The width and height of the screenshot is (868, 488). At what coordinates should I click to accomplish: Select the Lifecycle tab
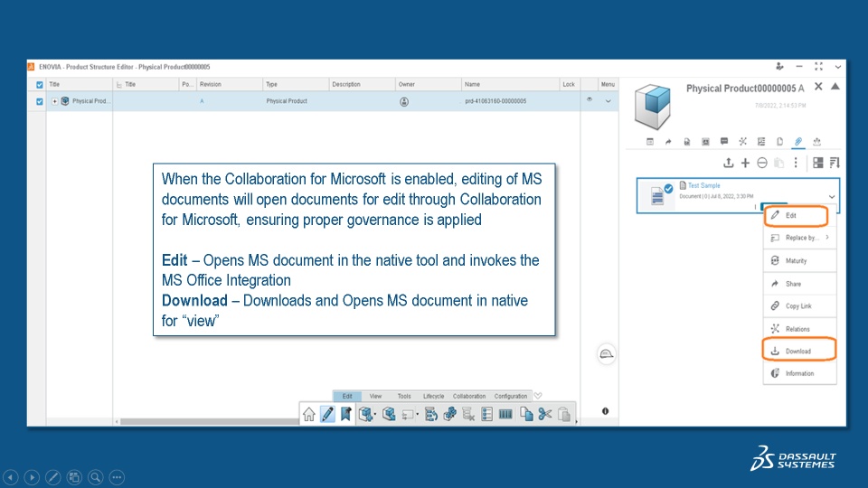coord(433,396)
